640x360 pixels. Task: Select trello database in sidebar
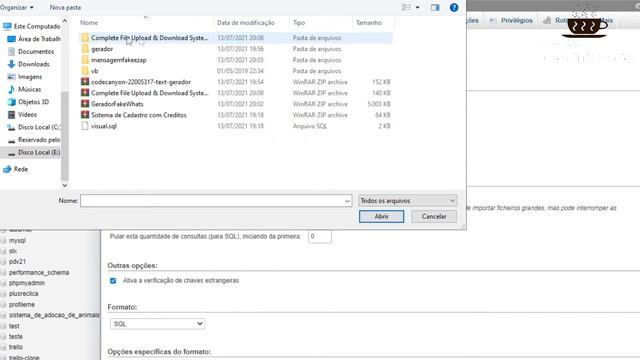click(16, 347)
